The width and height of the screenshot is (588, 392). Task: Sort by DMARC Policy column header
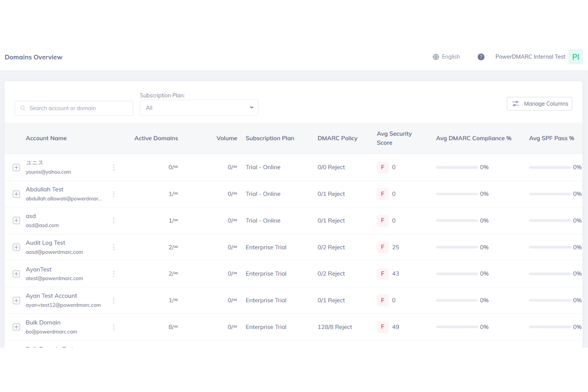point(337,138)
